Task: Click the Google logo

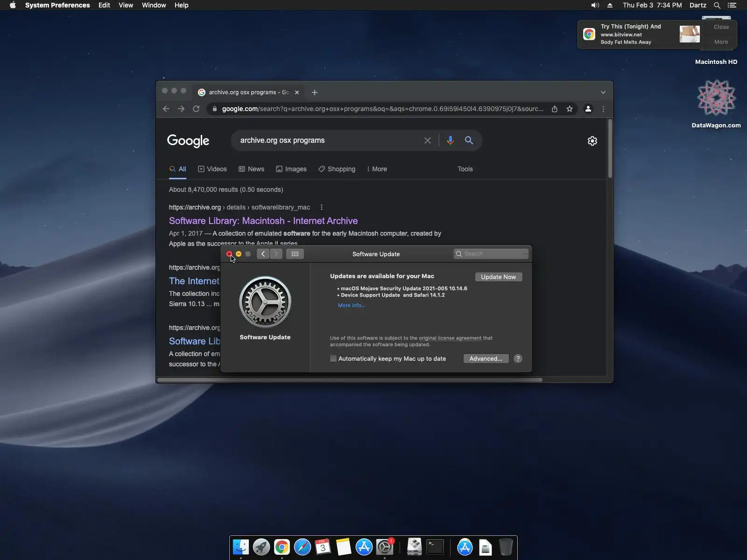Action: (188, 141)
